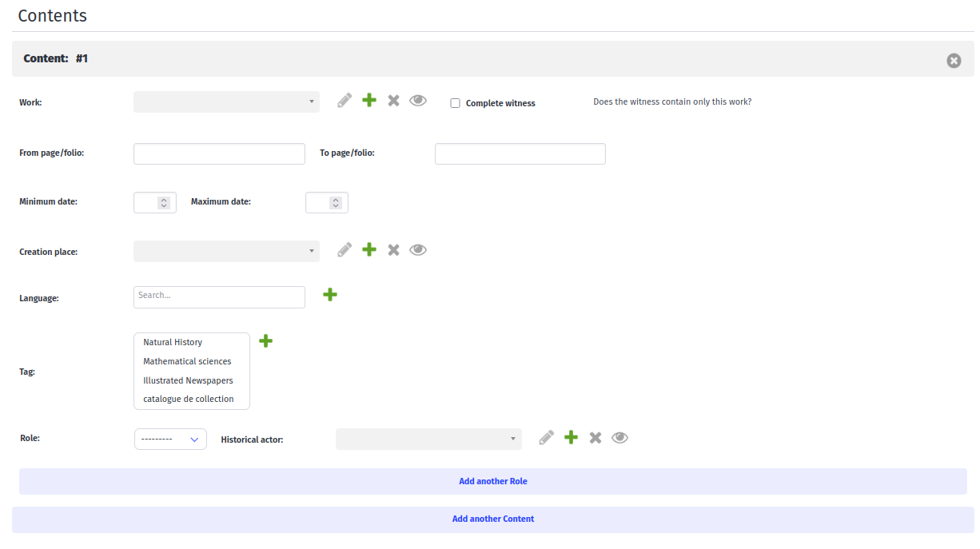Select the Illustrated Newspapers tag
980x549 pixels.
(x=189, y=380)
